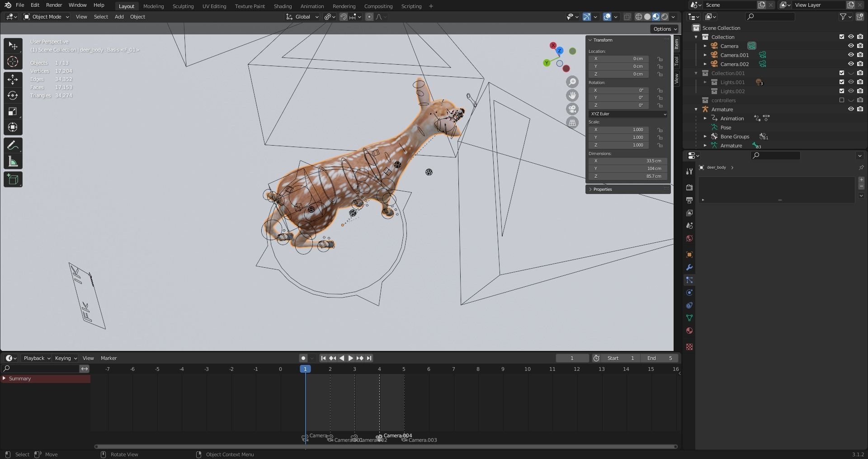
Task: Open the Render menu
Action: pos(54,5)
